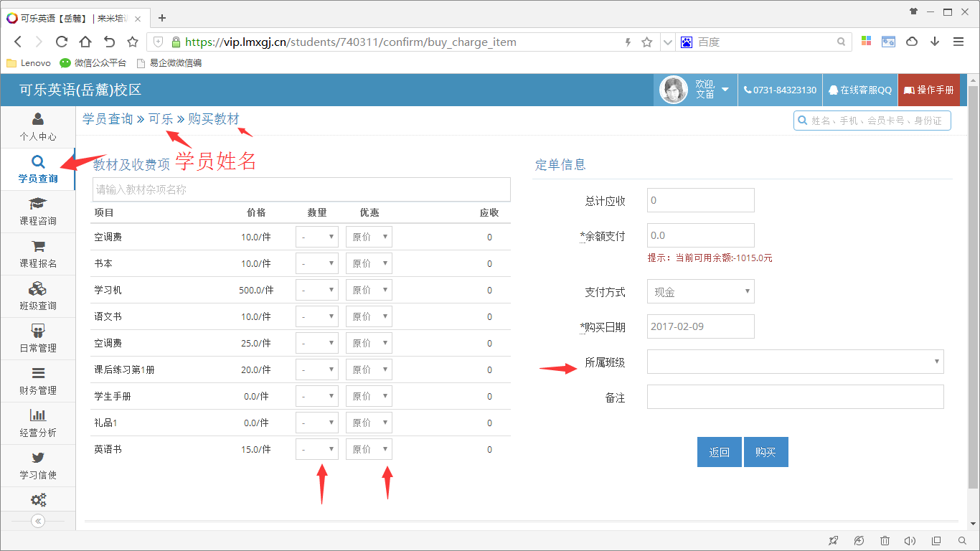Open the 英语书 quantity dropdown
This screenshot has width=980, height=551.
tap(316, 448)
